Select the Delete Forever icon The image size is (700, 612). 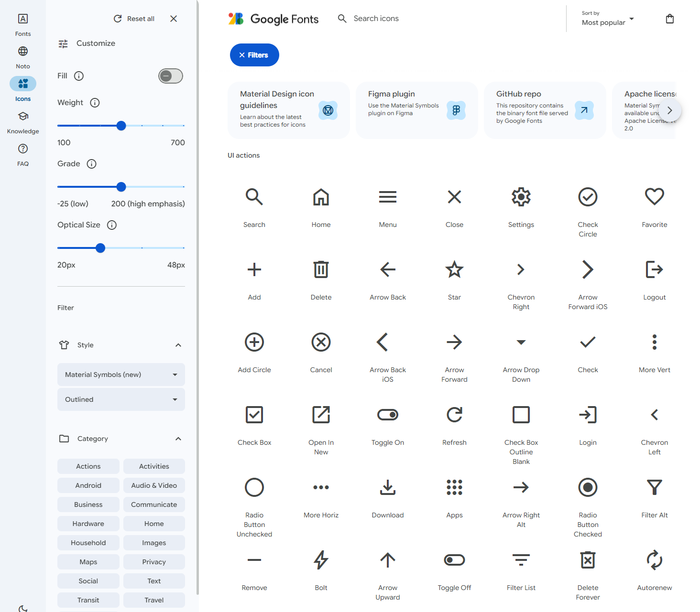click(x=588, y=560)
